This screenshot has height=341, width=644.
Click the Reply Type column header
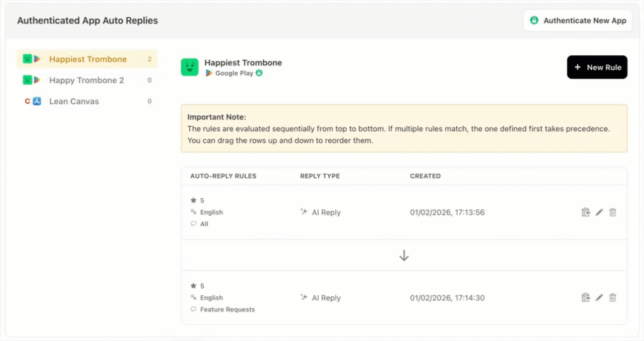(319, 176)
